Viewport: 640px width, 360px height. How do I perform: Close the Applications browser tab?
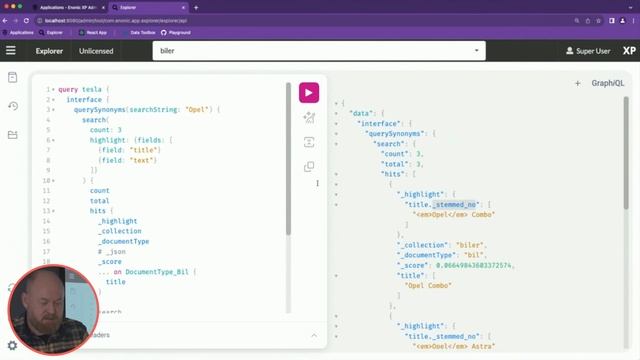103,7
